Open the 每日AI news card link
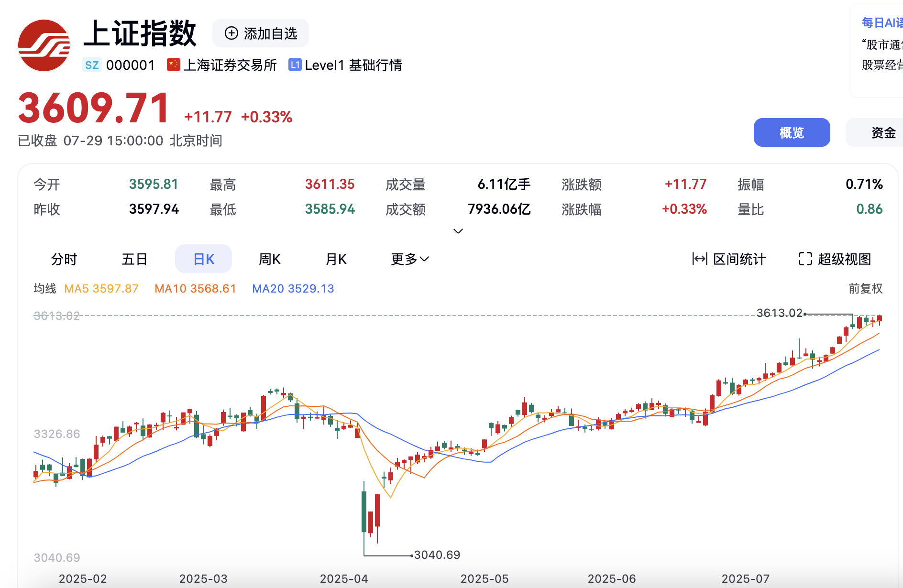This screenshot has width=903, height=588. (x=881, y=23)
